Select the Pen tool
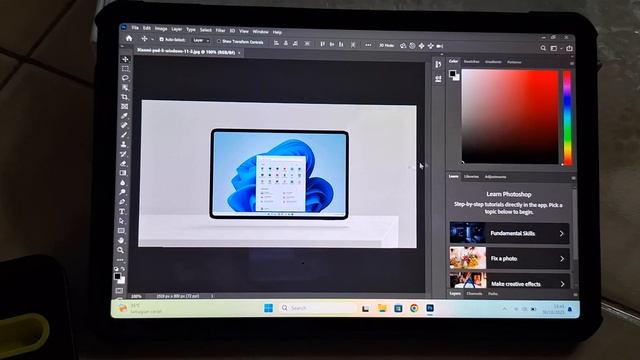The image size is (640, 360). (x=122, y=202)
